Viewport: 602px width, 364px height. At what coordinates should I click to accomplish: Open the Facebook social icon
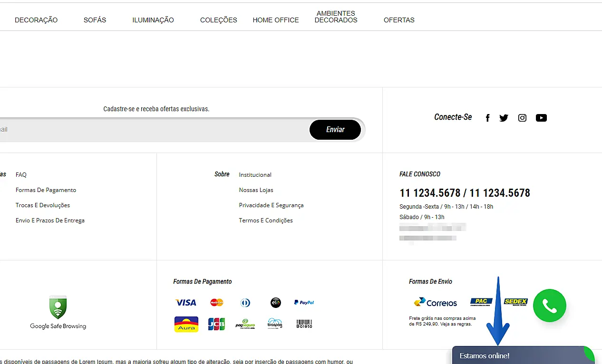[x=487, y=118]
